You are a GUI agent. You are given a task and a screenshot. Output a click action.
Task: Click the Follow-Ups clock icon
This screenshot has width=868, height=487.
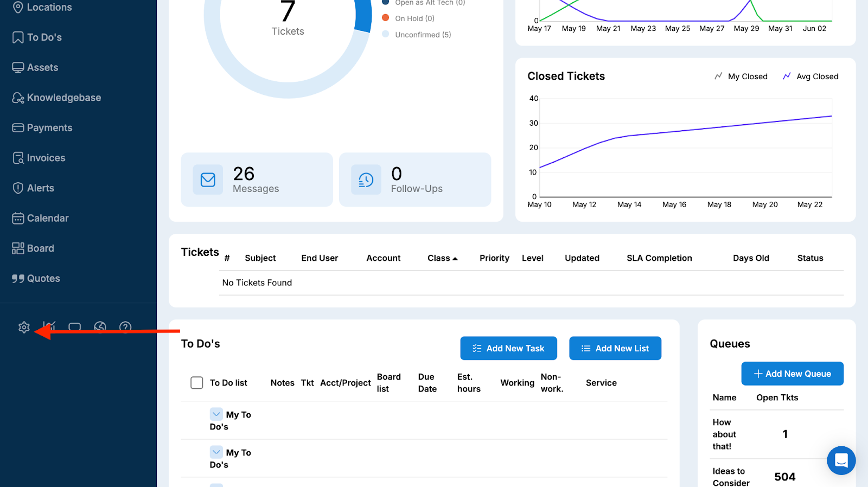[x=366, y=180]
